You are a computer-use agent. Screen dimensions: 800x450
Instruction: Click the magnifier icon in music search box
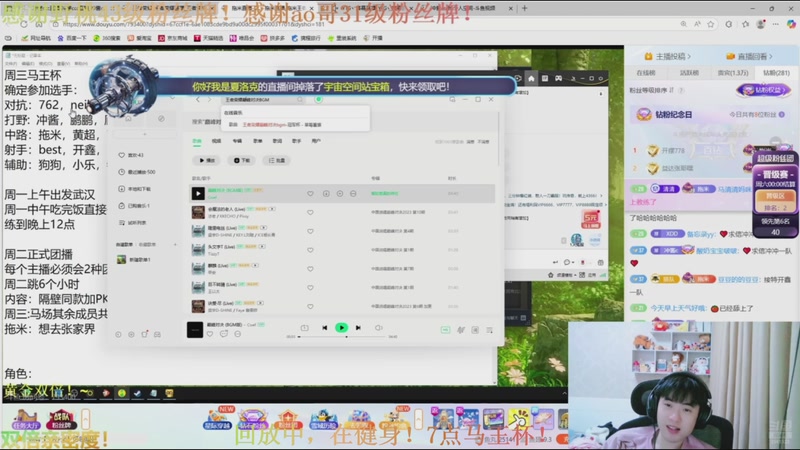click(300, 99)
